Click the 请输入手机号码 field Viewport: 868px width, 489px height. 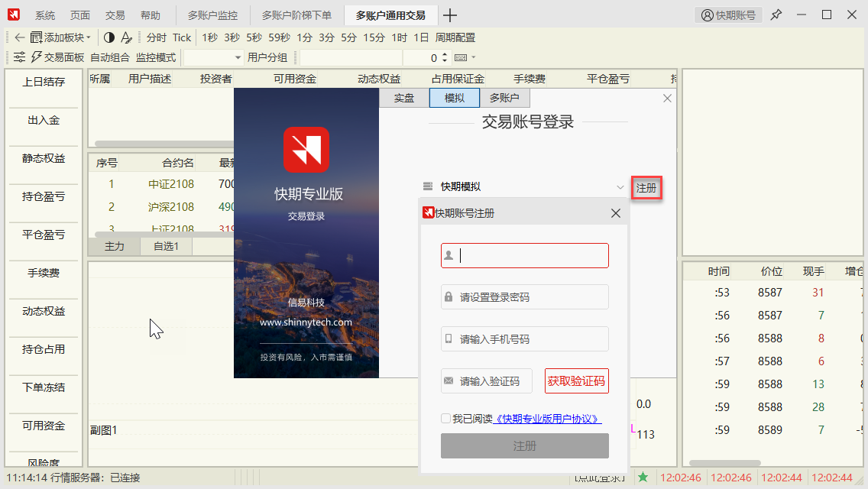[525, 339]
